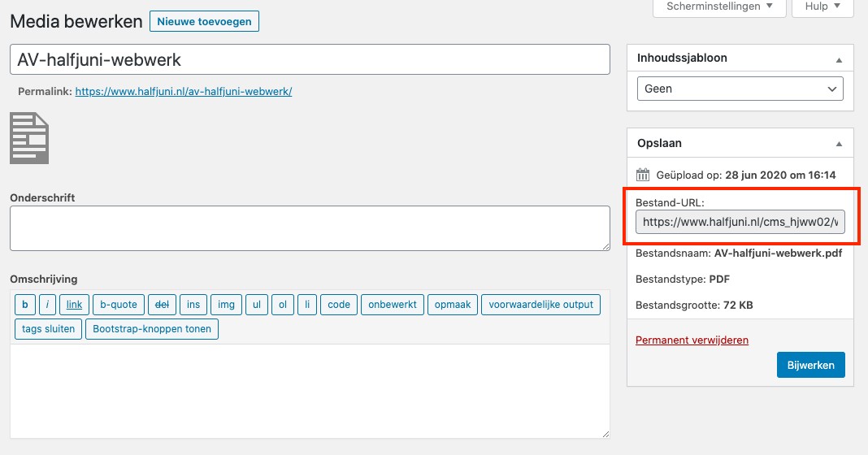Click the Onderschrift label
This screenshot has height=455, width=868.
42,197
